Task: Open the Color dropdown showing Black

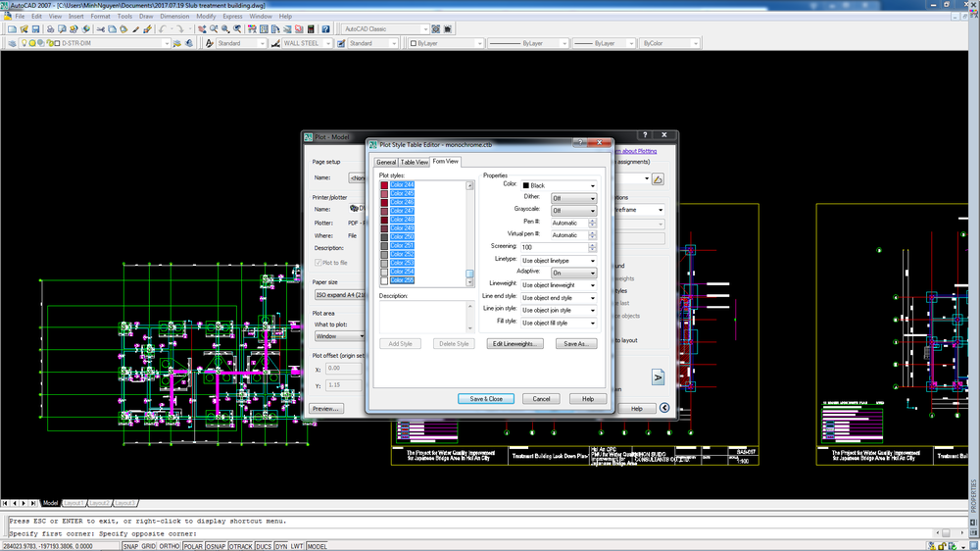Action: (x=559, y=185)
